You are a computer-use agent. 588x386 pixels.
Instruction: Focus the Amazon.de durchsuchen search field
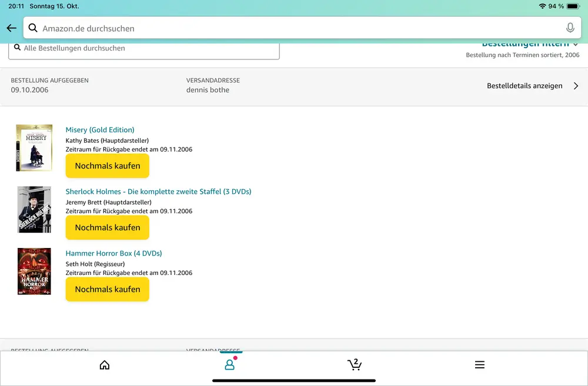302,28
